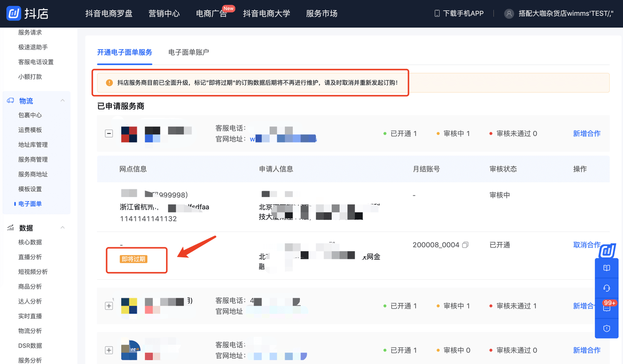Open 小额打款 in sidebar
Screen dimensions: 623x364
point(30,76)
